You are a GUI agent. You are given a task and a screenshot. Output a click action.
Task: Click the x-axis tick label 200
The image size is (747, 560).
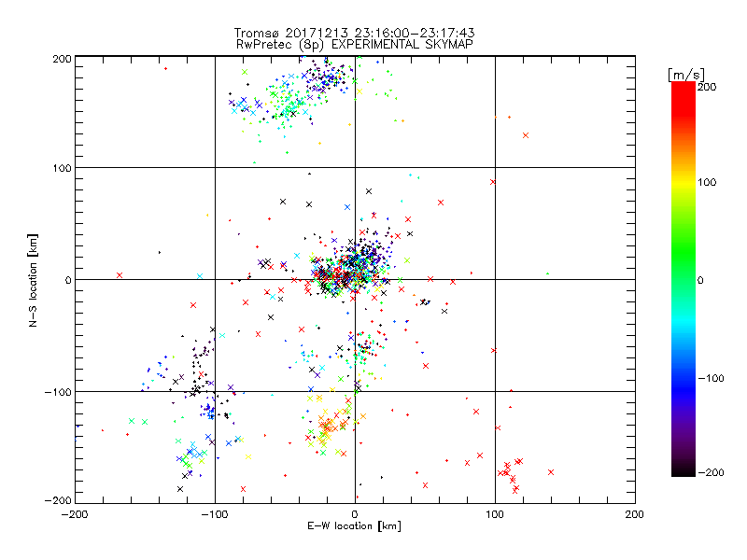click(x=635, y=514)
